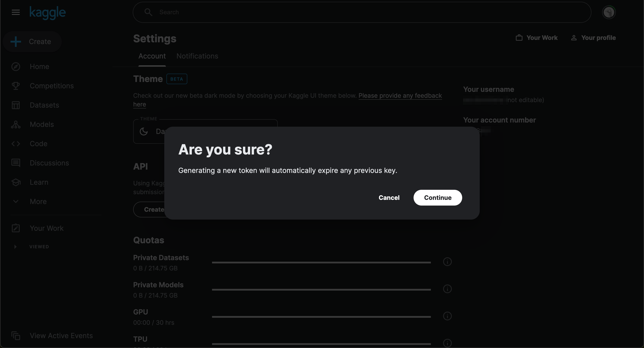Cancel the token generation dialog
Viewport: 644px width, 348px height.
[389, 198]
